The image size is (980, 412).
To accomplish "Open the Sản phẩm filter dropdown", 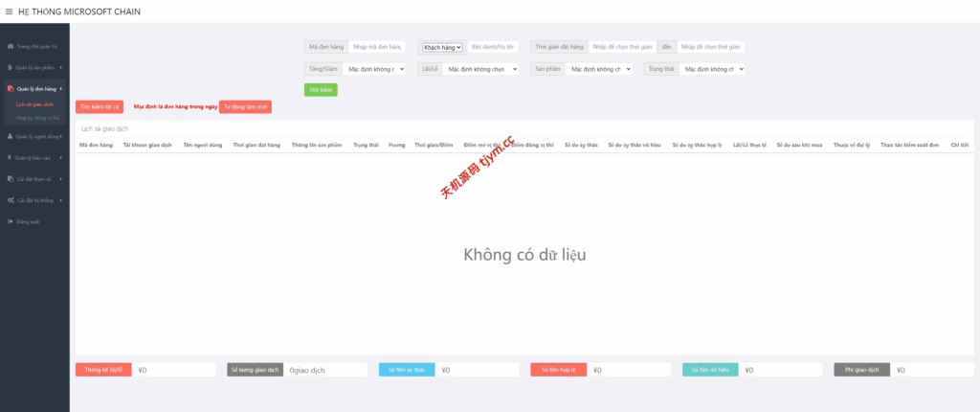I will [597, 69].
